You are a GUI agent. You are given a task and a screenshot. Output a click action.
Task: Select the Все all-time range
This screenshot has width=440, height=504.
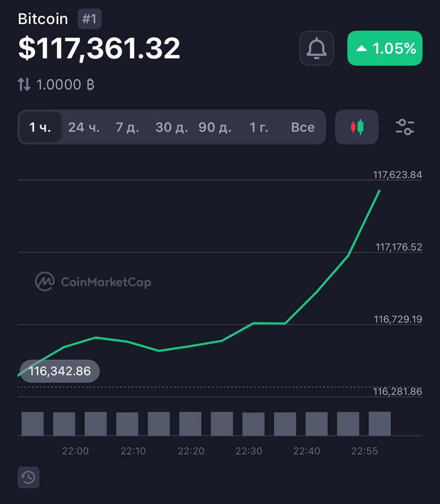point(303,127)
